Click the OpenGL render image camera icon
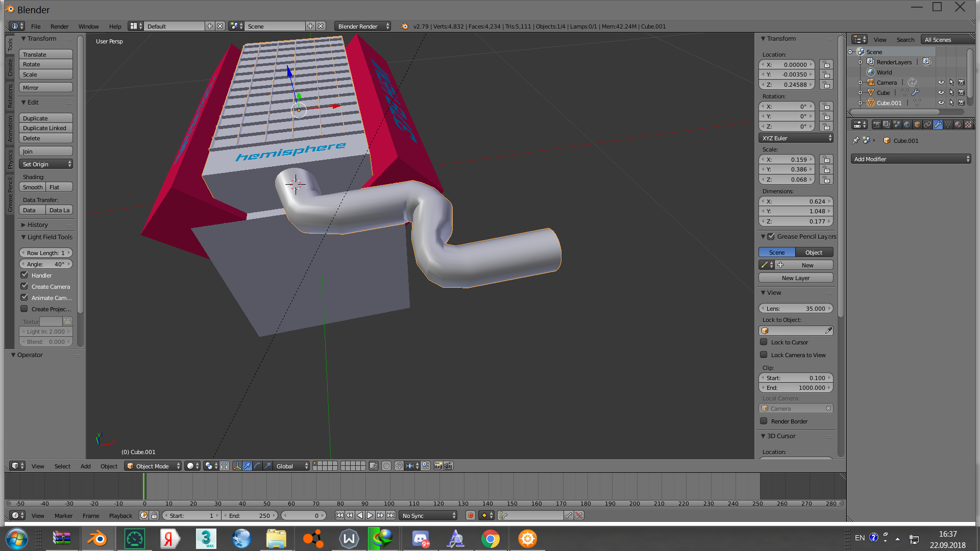Image resolution: width=980 pixels, height=551 pixels. [438, 466]
